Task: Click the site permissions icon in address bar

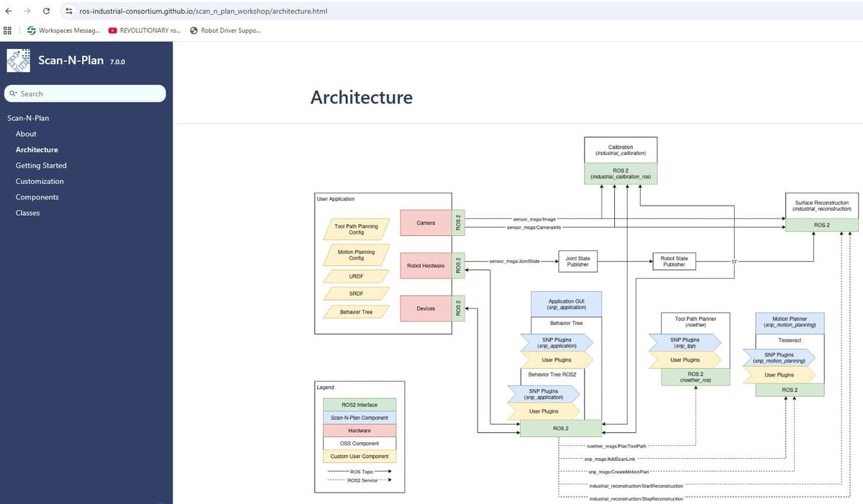Action: click(68, 11)
